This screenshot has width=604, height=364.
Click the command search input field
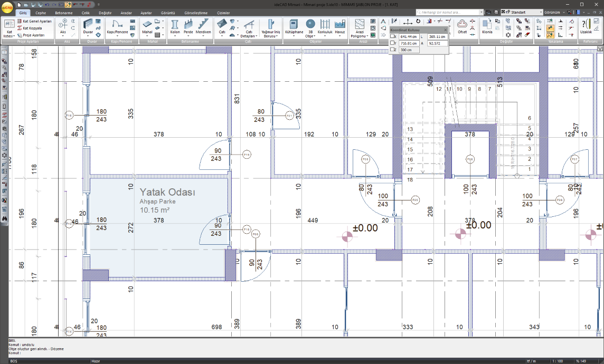448,12
